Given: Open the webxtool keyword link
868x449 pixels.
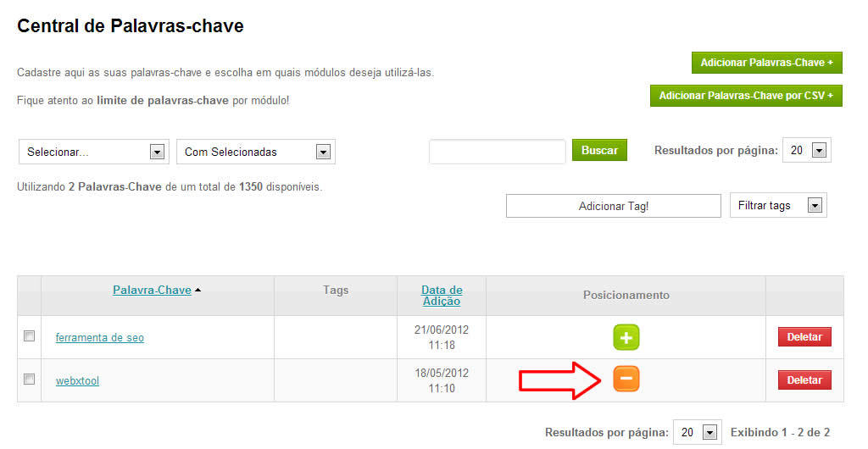Looking at the screenshot, I should pos(77,380).
